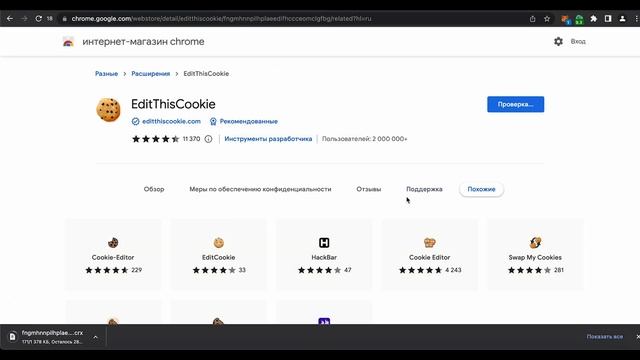Go to the Расширения breadcrumb link

coord(151,74)
